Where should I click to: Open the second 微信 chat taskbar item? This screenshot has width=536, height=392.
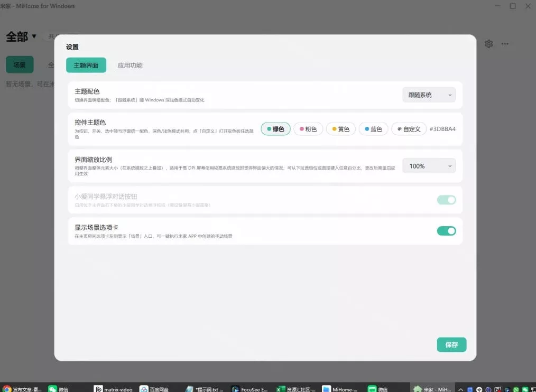pyautogui.click(x=378, y=389)
